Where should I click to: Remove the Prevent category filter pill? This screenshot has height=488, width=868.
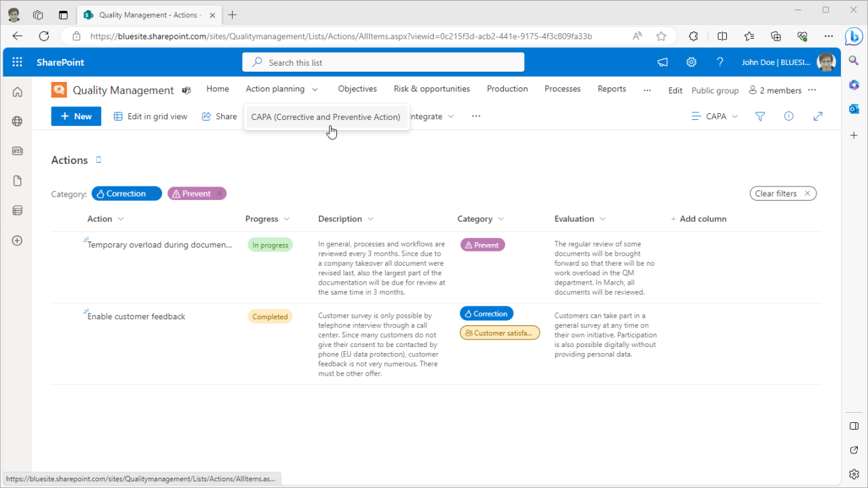[218, 194]
